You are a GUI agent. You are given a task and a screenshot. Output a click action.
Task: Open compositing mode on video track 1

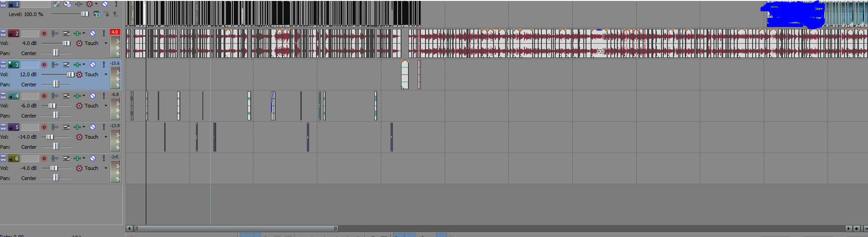[x=97, y=14]
